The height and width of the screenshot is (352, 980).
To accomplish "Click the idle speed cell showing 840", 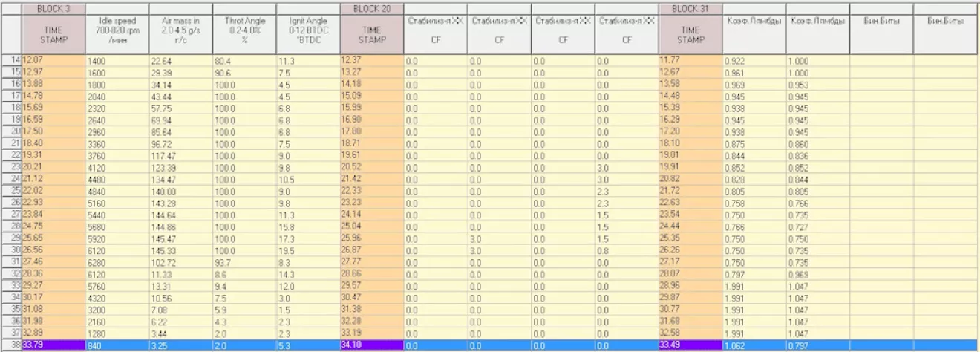I will coord(117,345).
